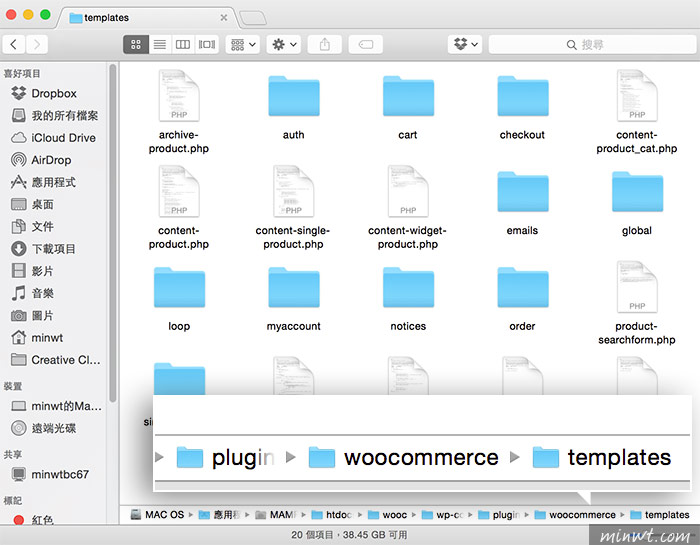The width and height of the screenshot is (700, 545).
Task: Click wp-c folder in path bar
Action: click(x=442, y=515)
